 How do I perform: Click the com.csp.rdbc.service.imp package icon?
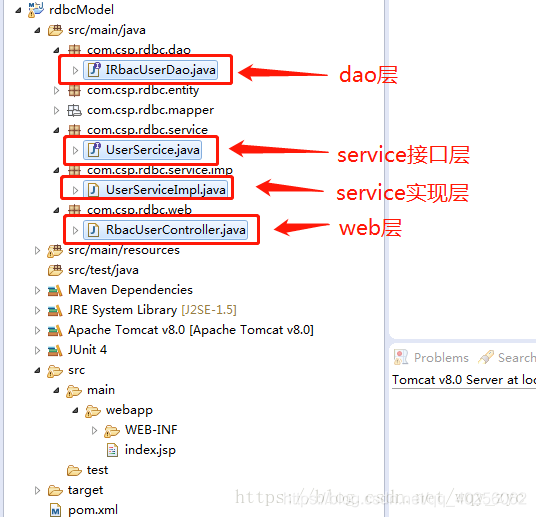click(x=74, y=170)
